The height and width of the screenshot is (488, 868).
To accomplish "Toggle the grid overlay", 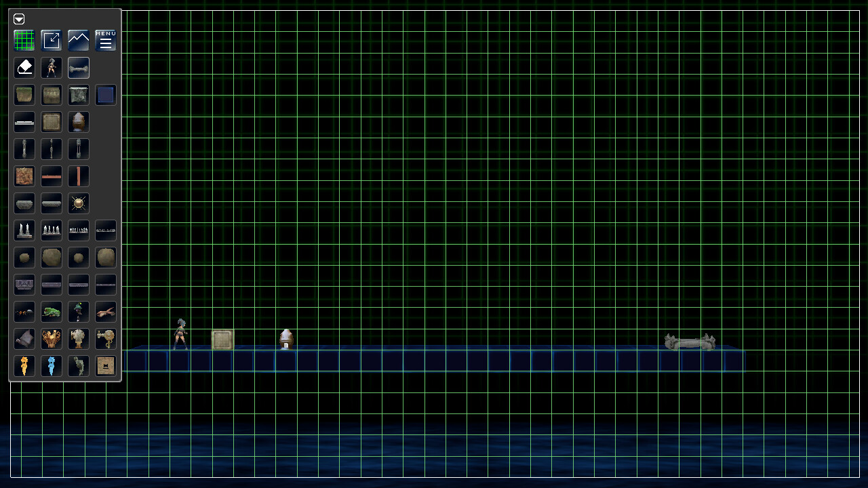I will [24, 39].
